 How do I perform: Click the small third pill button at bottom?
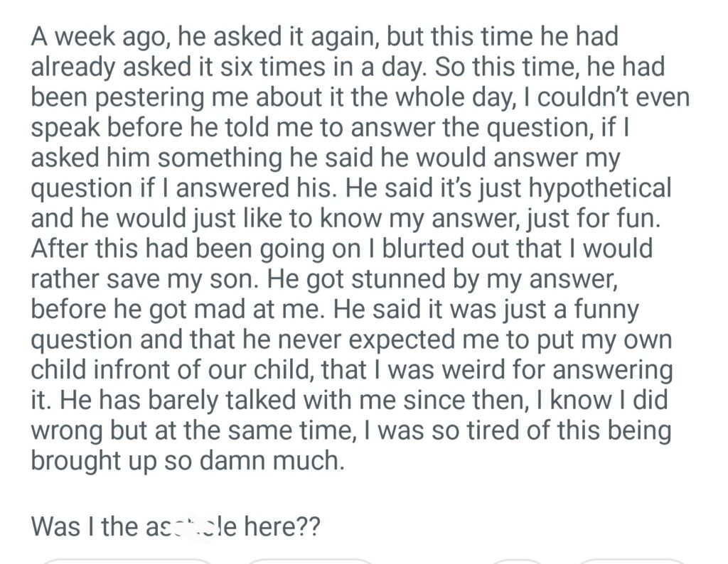[508, 561]
